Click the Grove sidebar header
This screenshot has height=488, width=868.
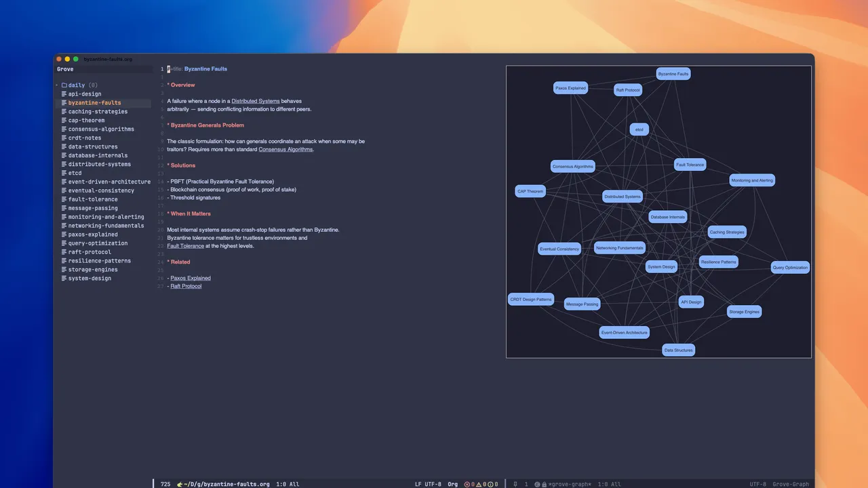click(65, 69)
